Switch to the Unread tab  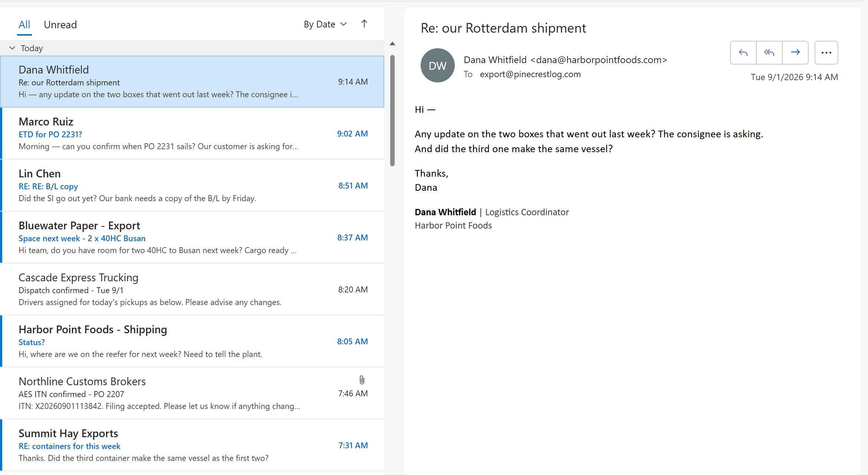pos(60,25)
